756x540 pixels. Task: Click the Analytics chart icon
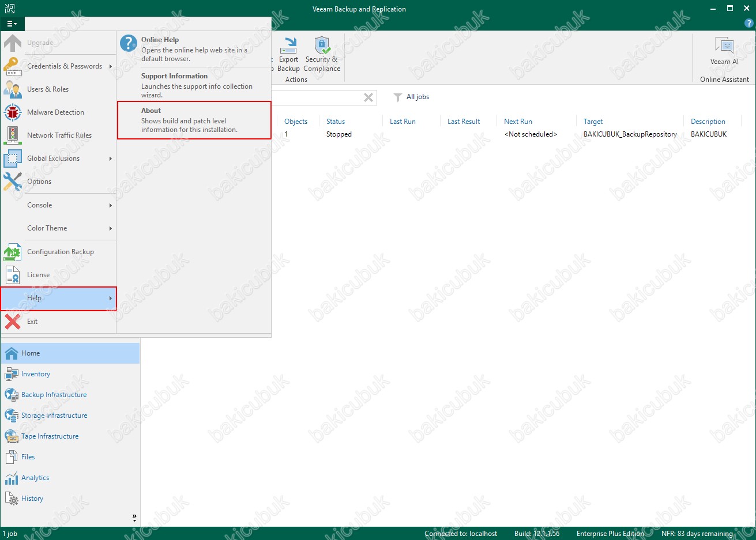coord(12,478)
